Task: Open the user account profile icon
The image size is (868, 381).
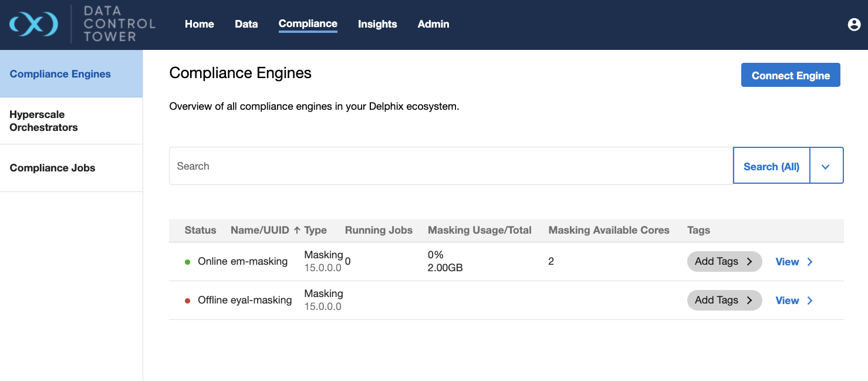Action: (x=854, y=24)
